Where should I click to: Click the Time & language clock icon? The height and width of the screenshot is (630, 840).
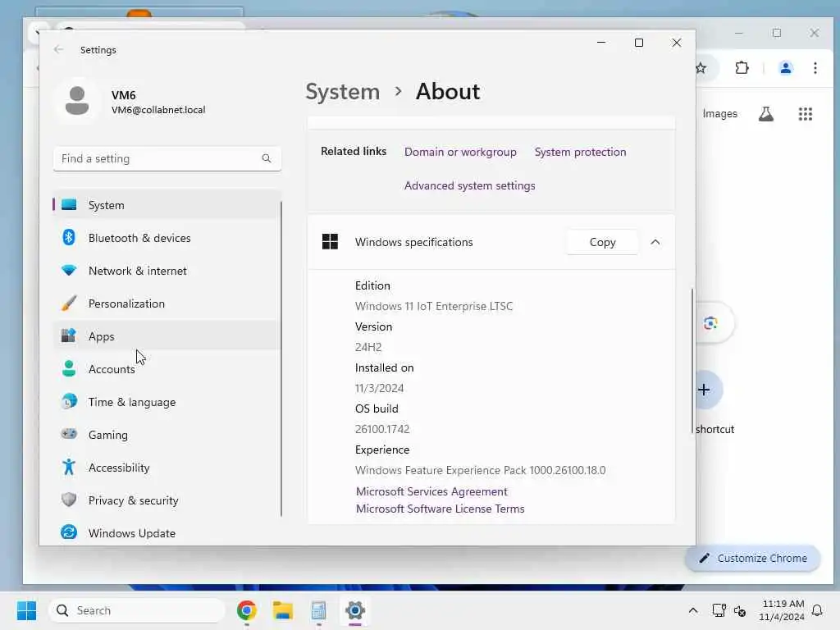(x=69, y=401)
